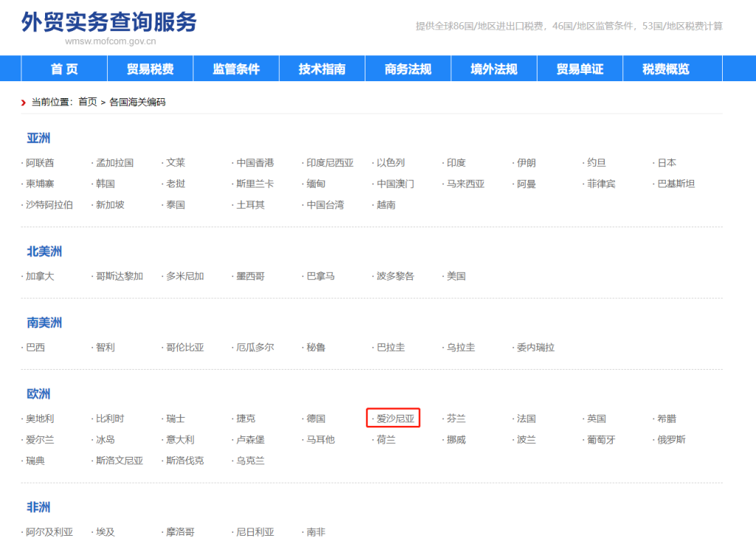Open the 土耳其 country link
The width and height of the screenshot is (756, 538).
[250, 205]
